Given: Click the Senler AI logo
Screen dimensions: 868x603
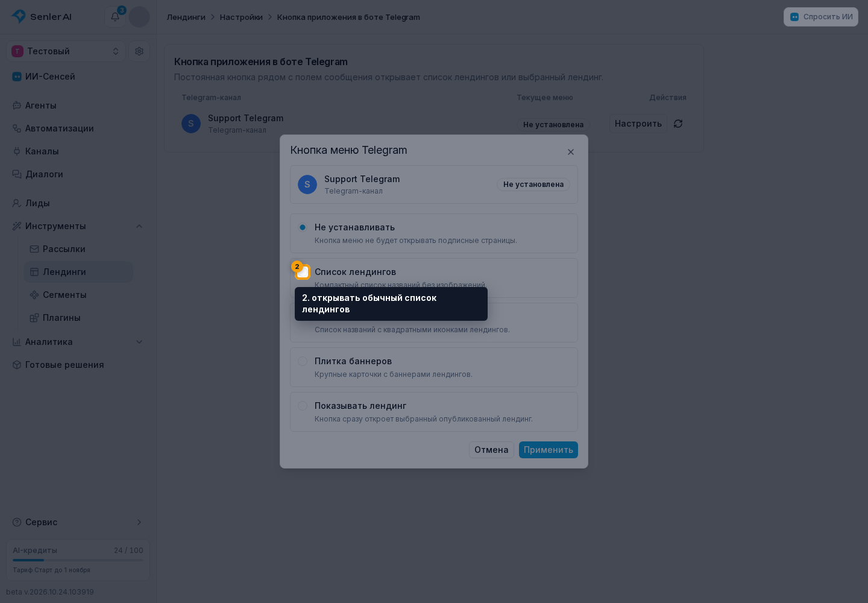Looking at the screenshot, I should [x=42, y=17].
